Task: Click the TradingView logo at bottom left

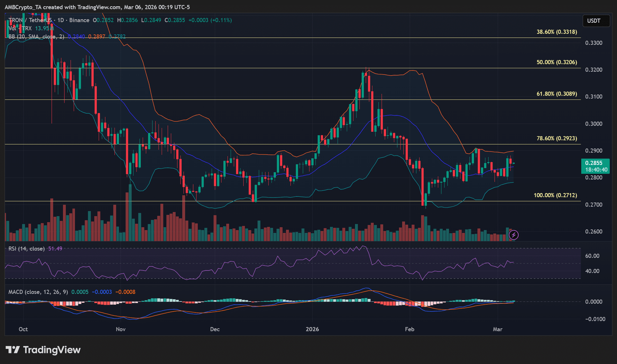Action: 43,350
